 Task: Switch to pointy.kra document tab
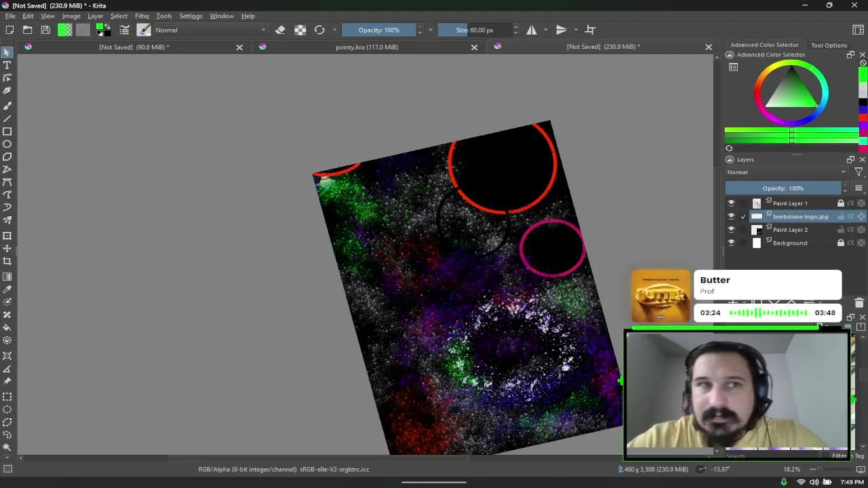tap(367, 47)
